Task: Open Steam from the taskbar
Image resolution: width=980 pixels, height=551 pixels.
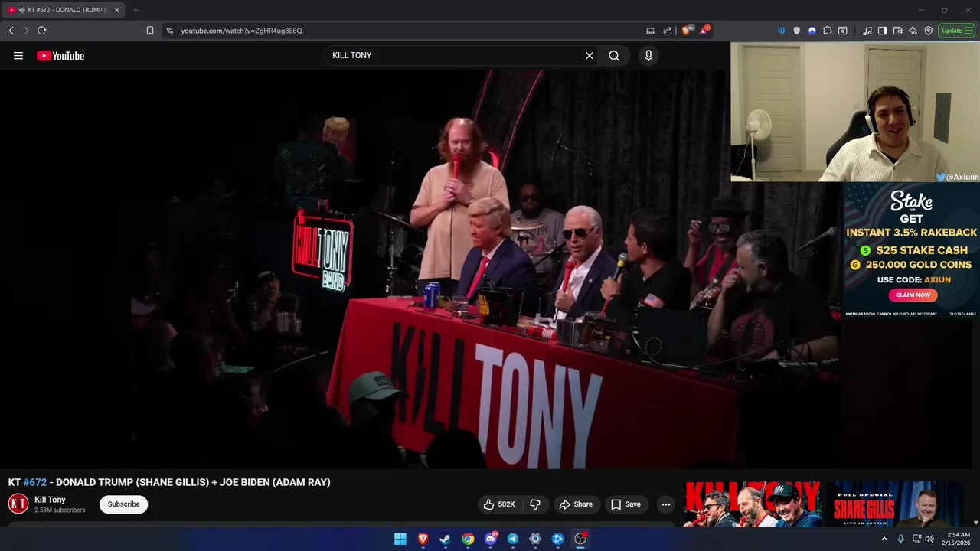Action: click(445, 539)
